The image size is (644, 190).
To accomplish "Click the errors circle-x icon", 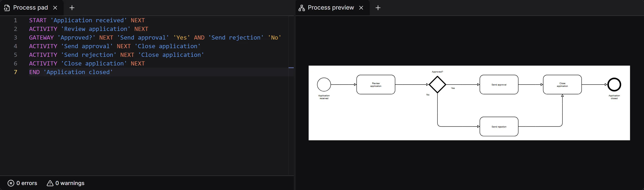I will coord(11,183).
